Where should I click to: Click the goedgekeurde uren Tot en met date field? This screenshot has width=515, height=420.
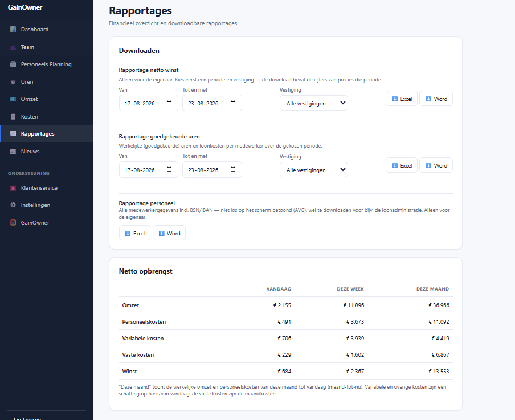(x=212, y=170)
